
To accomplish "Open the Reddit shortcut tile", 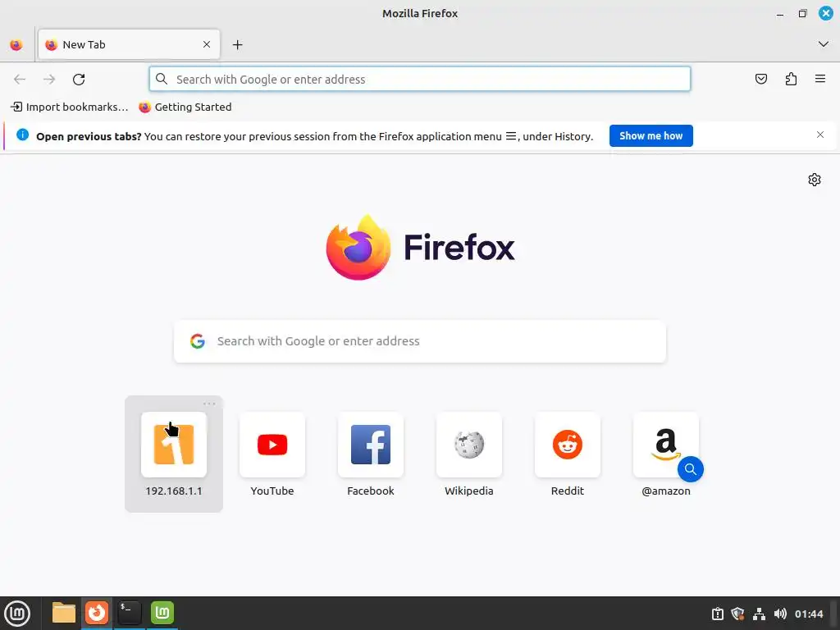I will [x=568, y=454].
